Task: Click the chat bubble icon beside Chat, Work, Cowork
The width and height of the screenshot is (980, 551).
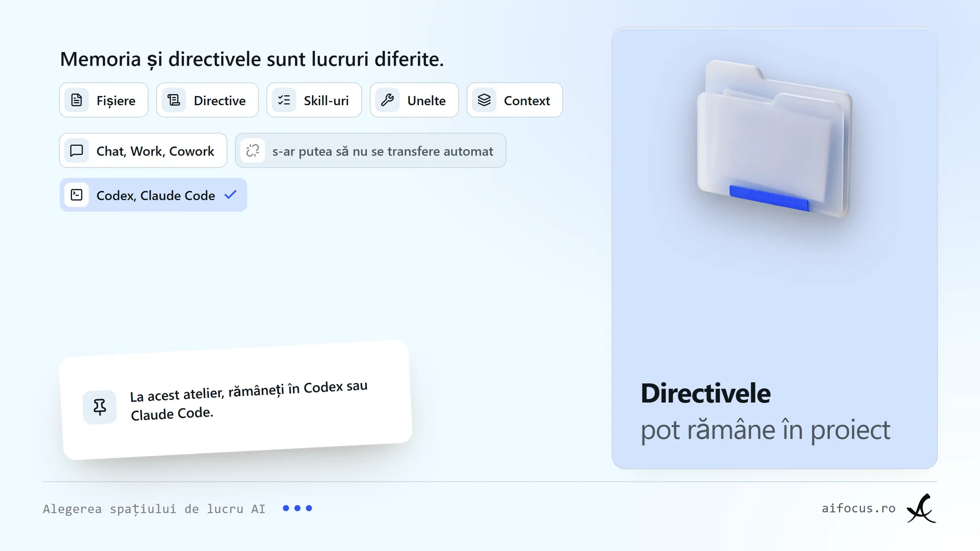Action: [x=77, y=151]
